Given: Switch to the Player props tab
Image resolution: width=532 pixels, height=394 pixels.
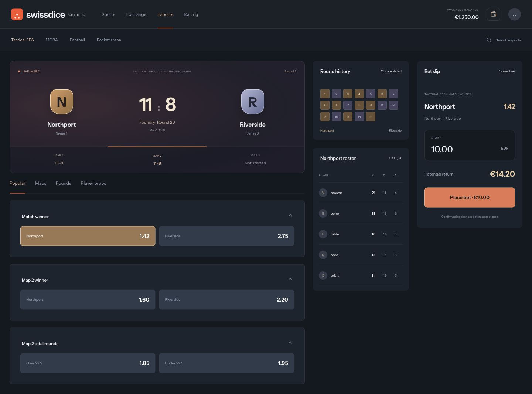Looking at the screenshot, I should (93, 183).
